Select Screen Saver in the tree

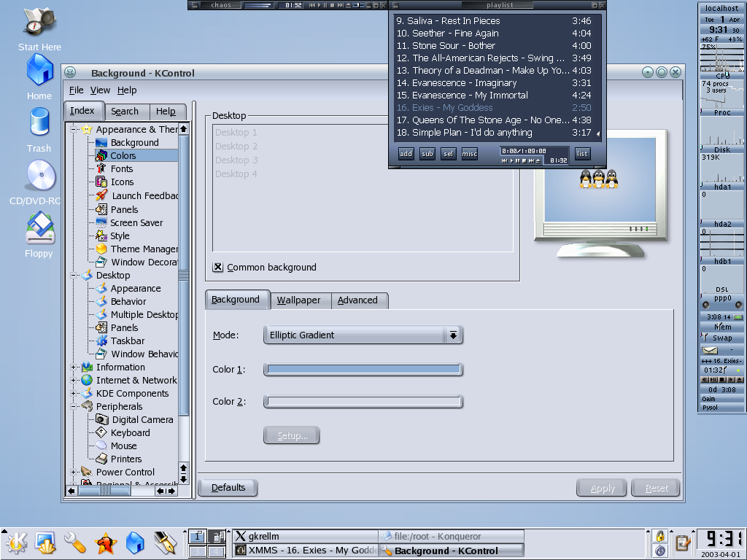click(136, 222)
